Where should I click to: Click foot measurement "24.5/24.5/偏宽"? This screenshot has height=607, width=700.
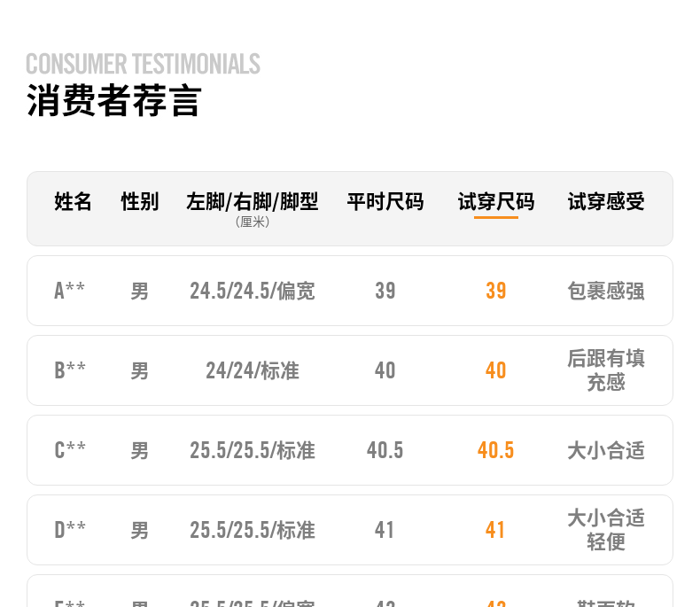[253, 291]
